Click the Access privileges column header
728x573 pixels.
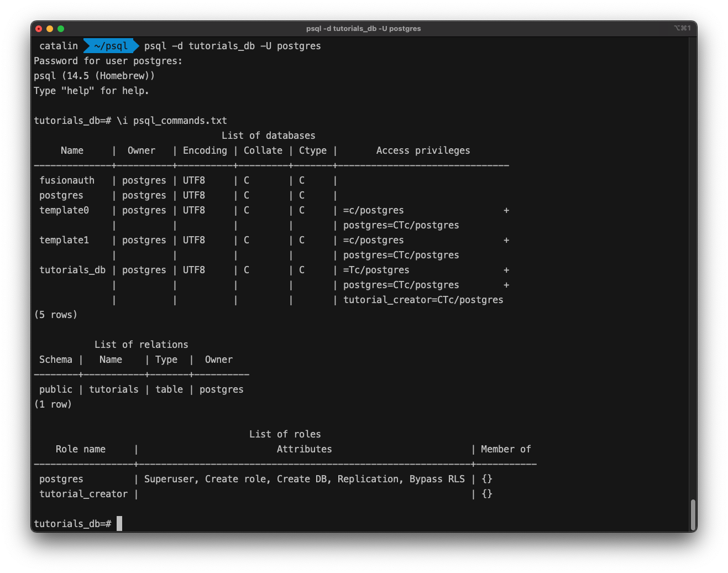tap(423, 150)
